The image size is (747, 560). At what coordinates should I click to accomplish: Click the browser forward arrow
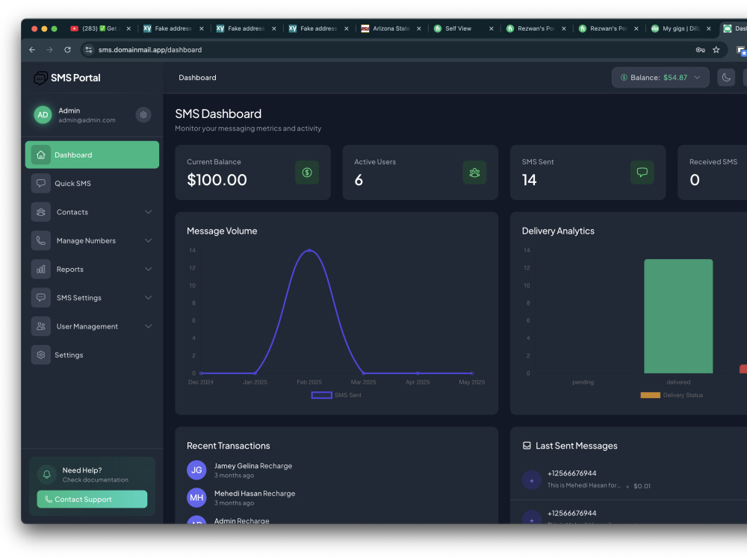(x=49, y=49)
